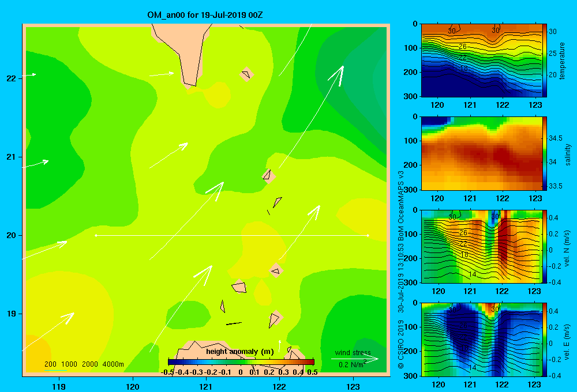Click the 2000 depth contour legend entry
The height and width of the screenshot is (392, 577).
tap(90, 364)
